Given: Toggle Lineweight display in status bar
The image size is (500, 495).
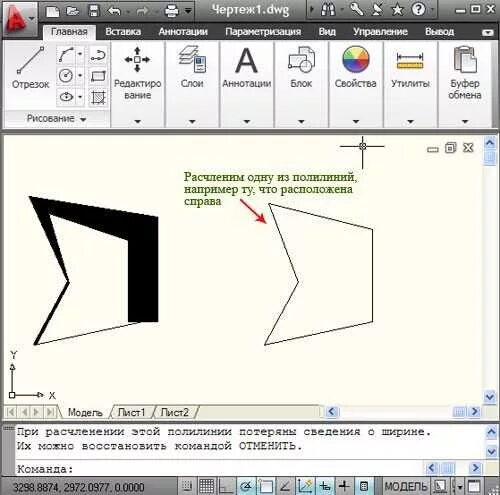Looking at the screenshot, I should [x=344, y=487].
